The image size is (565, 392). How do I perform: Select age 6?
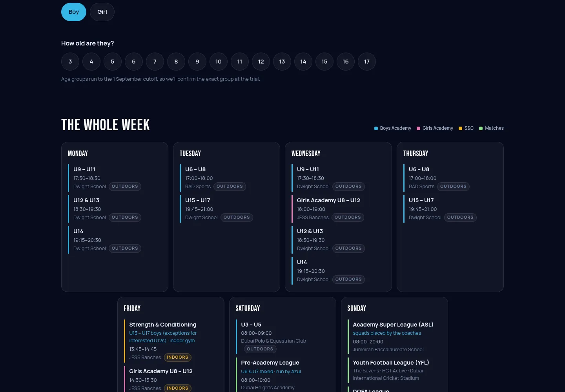(x=134, y=62)
